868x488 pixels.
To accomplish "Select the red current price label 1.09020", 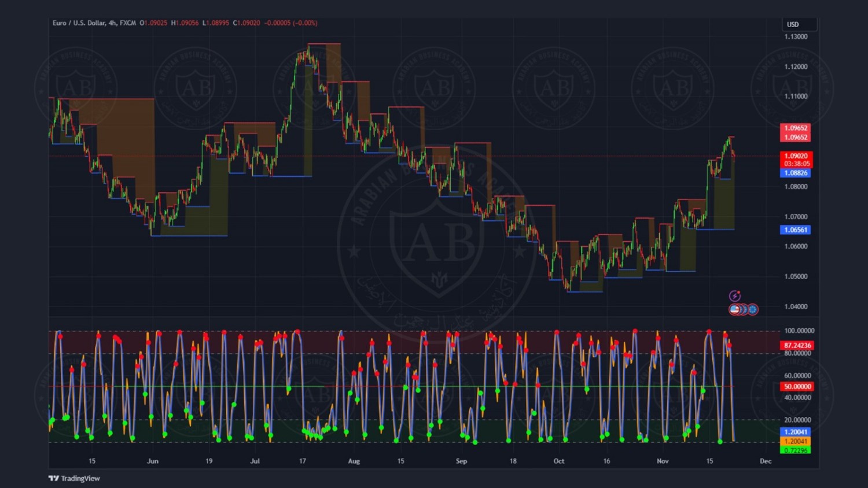I will 796,156.
